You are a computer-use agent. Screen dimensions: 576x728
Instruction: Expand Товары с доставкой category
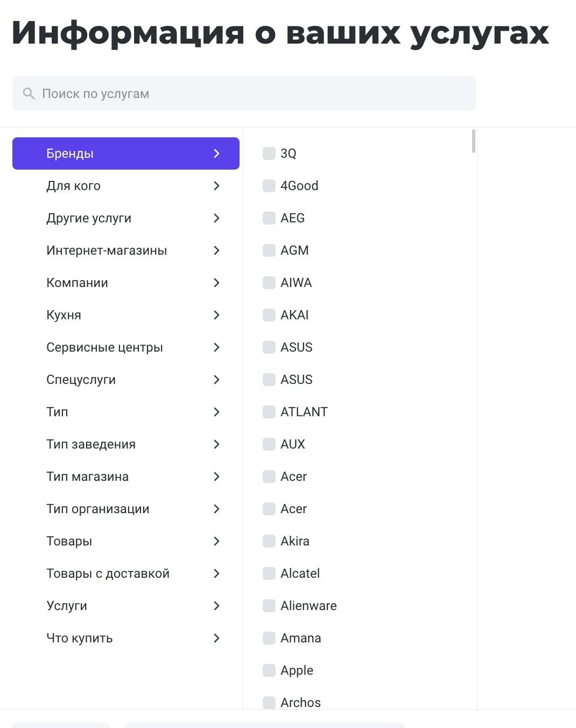126,573
